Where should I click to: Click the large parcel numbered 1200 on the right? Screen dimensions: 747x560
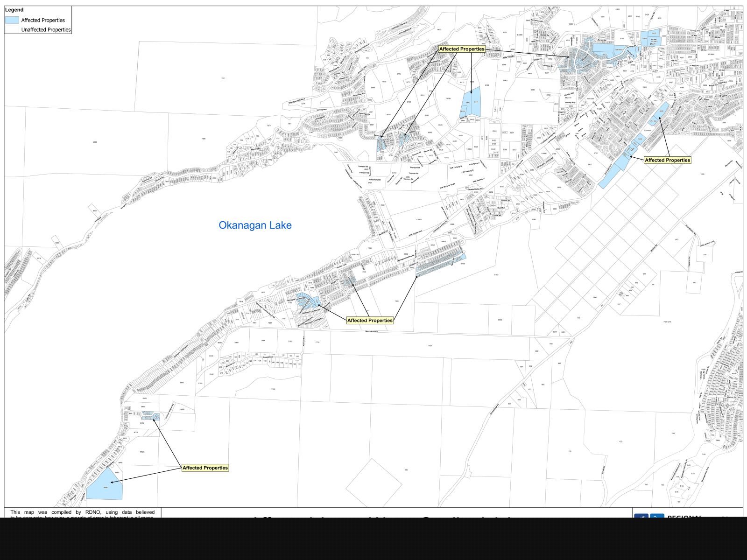tap(702, 174)
